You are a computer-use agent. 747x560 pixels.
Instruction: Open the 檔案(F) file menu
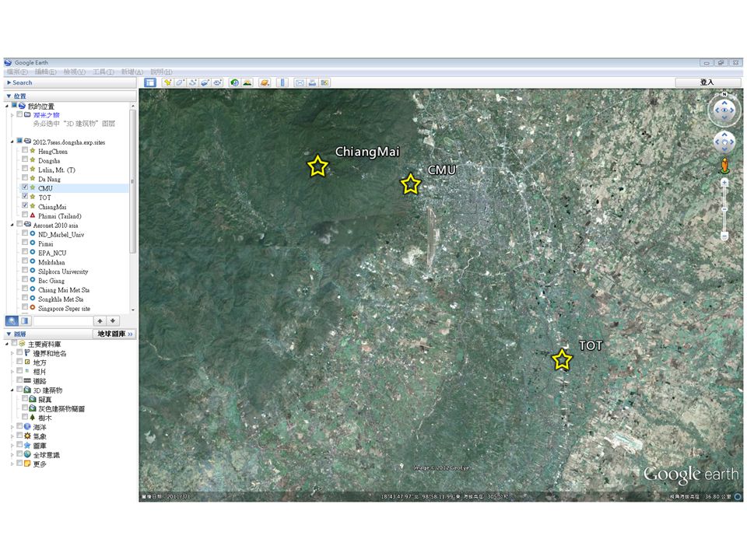(16, 72)
